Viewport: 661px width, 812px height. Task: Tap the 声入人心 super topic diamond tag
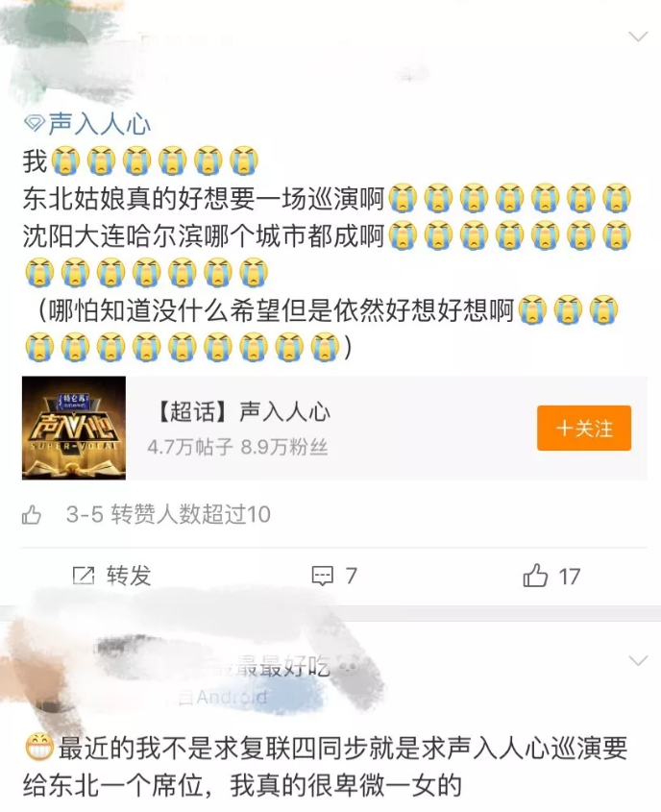pos(87,124)
